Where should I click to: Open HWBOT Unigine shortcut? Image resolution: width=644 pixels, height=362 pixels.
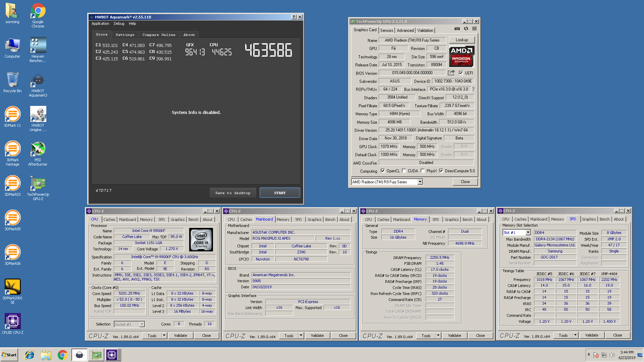click(x=38, y=119)
